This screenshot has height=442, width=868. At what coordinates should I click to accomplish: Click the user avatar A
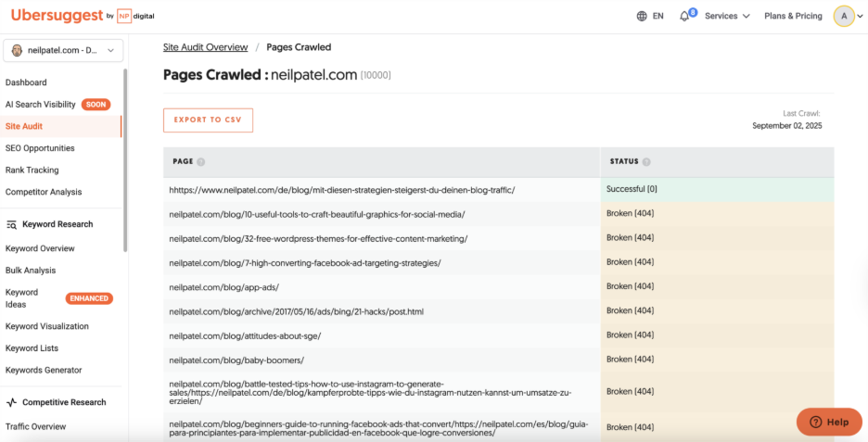[844, 16]
